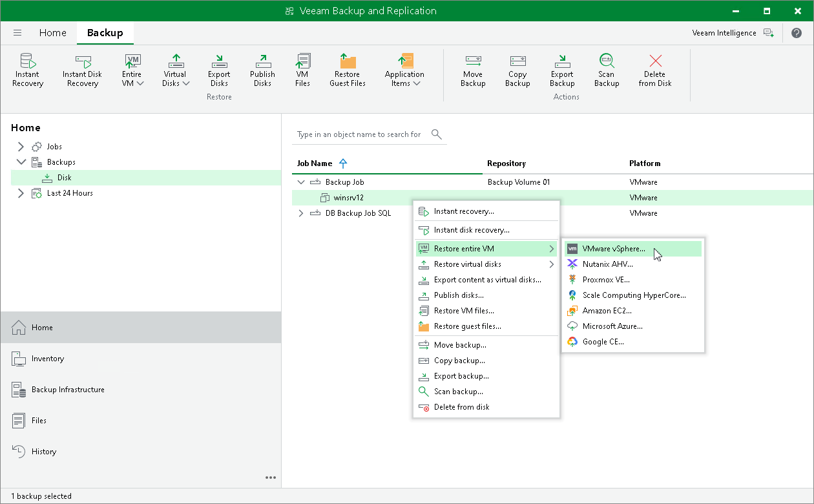Expand the Jobs tree node
This screenshot has height=504, width=814.
(x=21, y=147)
